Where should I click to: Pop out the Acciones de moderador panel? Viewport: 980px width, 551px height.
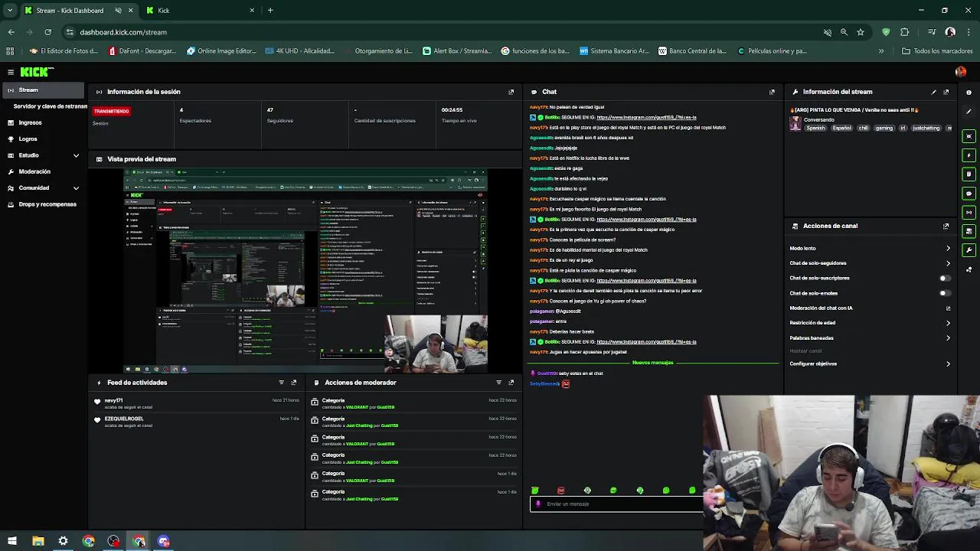click(511, 383)
